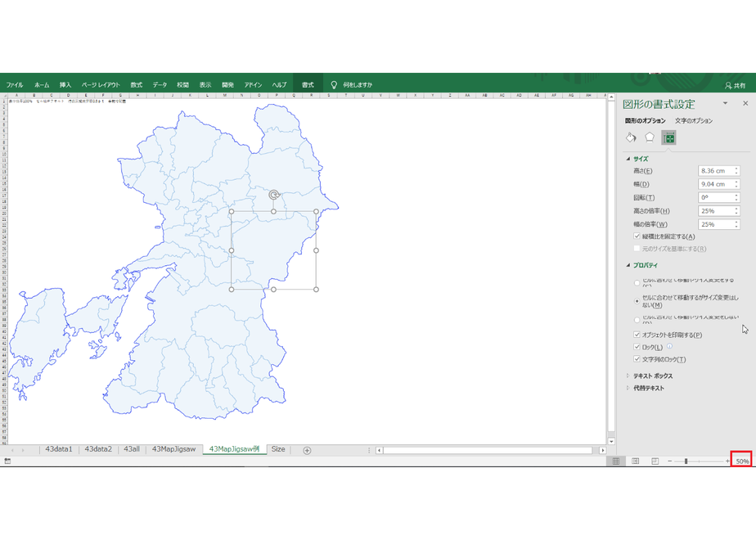Click the macro record icon in status bar
Screen dimensions: 756x540
click(7, 461)
